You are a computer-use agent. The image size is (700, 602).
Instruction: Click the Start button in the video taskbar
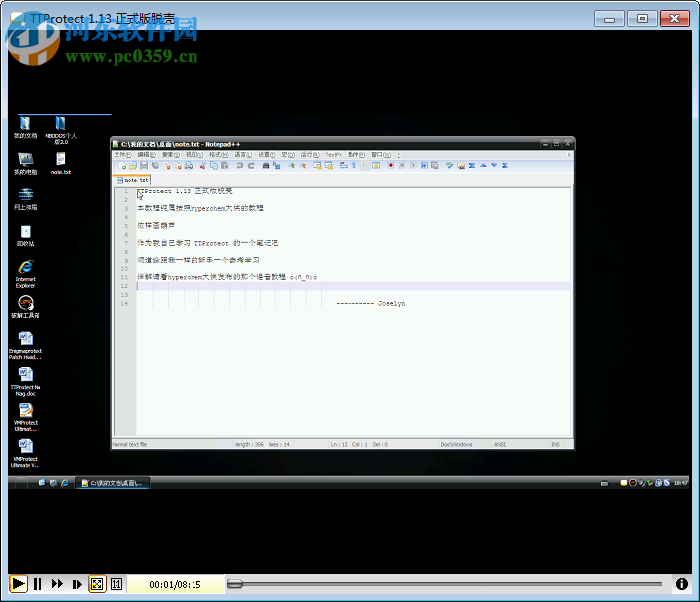click(x=20, y=483)
